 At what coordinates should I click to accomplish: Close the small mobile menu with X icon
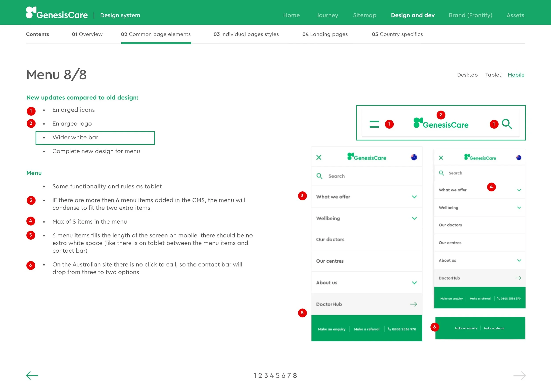441,158
